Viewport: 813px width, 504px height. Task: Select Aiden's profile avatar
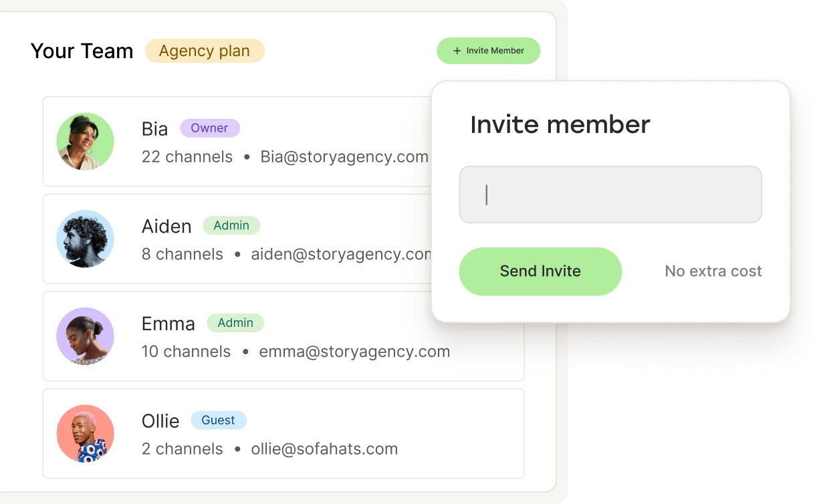(x=85, y=239)
